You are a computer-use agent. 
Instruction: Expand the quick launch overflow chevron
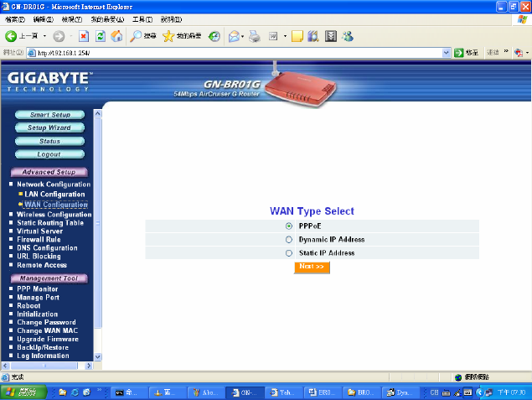coord(100,390)
